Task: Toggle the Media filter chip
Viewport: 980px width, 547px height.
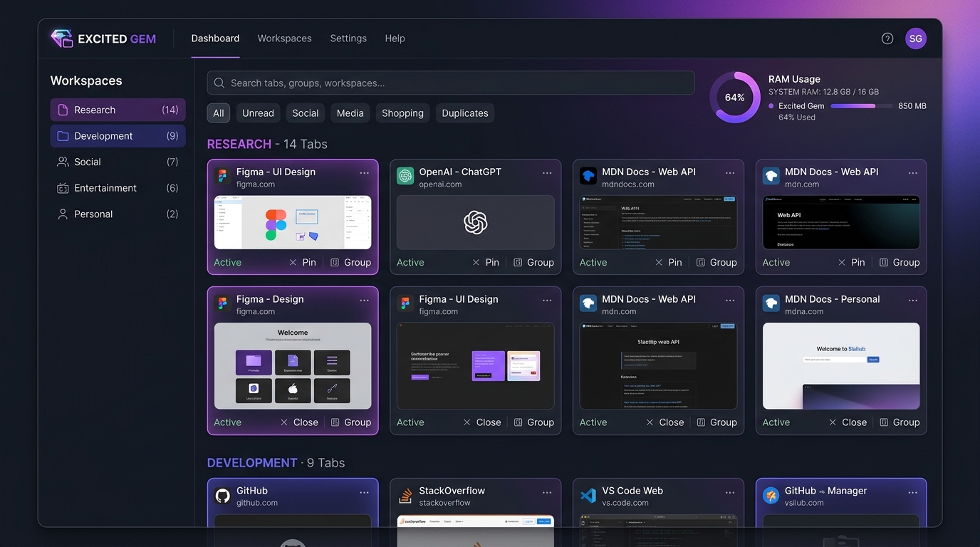Action: click(350, 113)
